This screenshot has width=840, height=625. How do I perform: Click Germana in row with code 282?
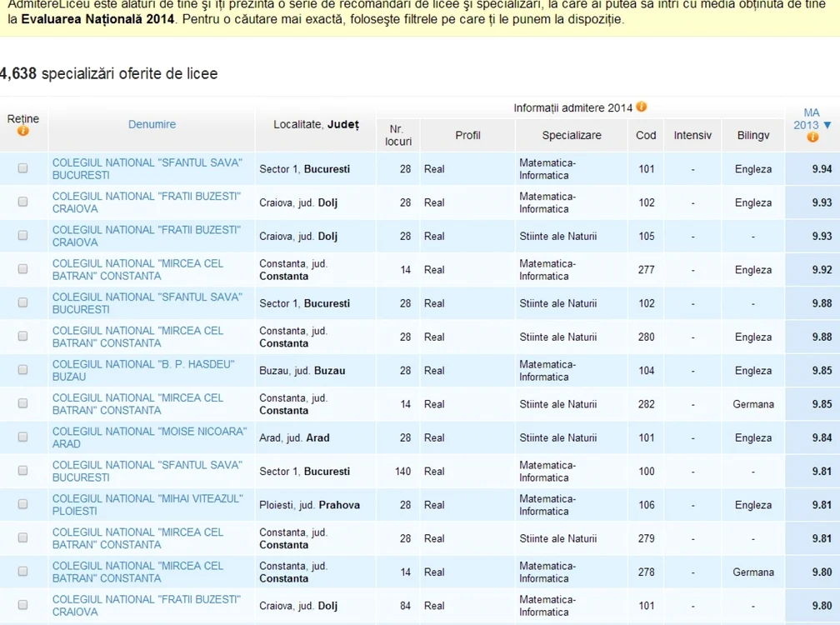click(x=753, y=404)
